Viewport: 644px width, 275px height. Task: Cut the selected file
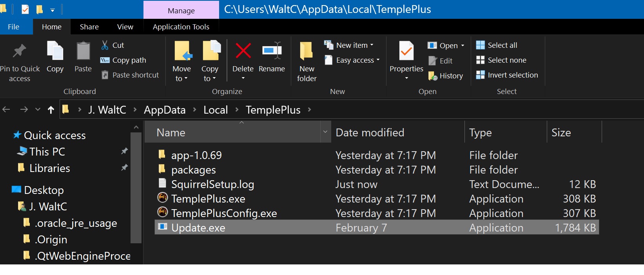[112, 45]
